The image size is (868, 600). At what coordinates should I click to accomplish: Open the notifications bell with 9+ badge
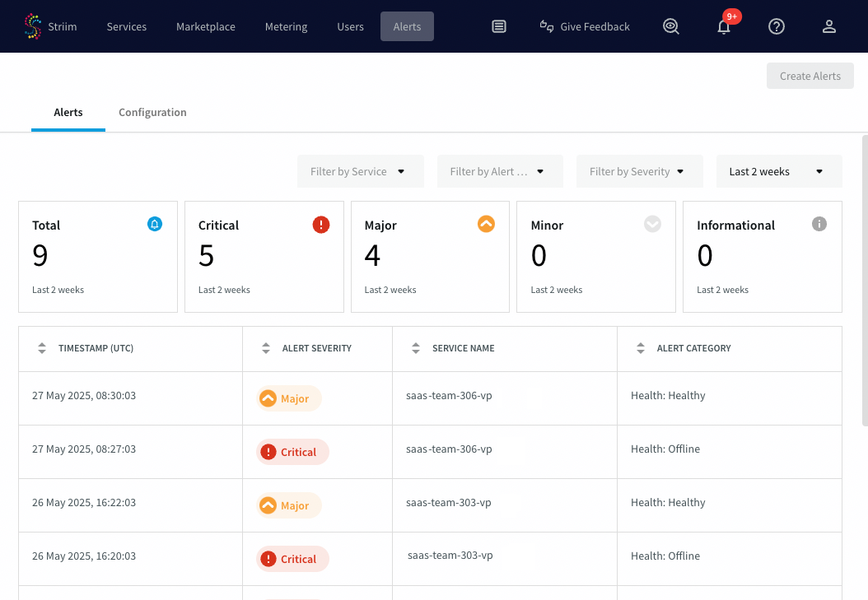[724, 26]
